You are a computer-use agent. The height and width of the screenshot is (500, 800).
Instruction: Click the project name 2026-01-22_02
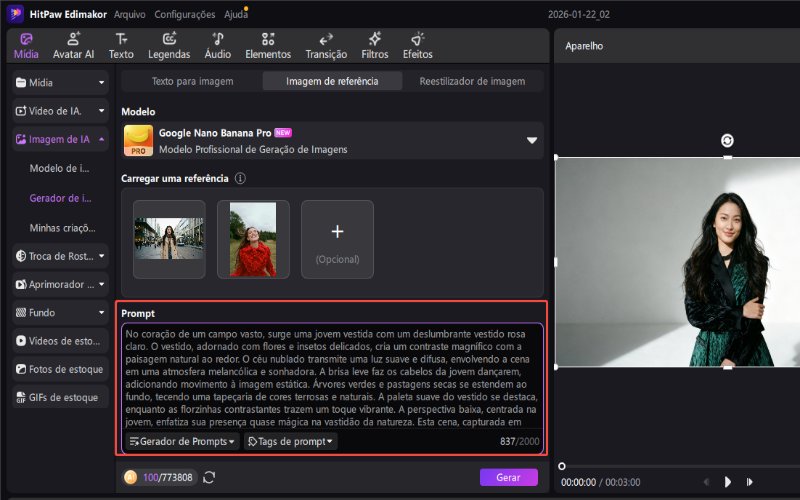click(x=579, y=14)
